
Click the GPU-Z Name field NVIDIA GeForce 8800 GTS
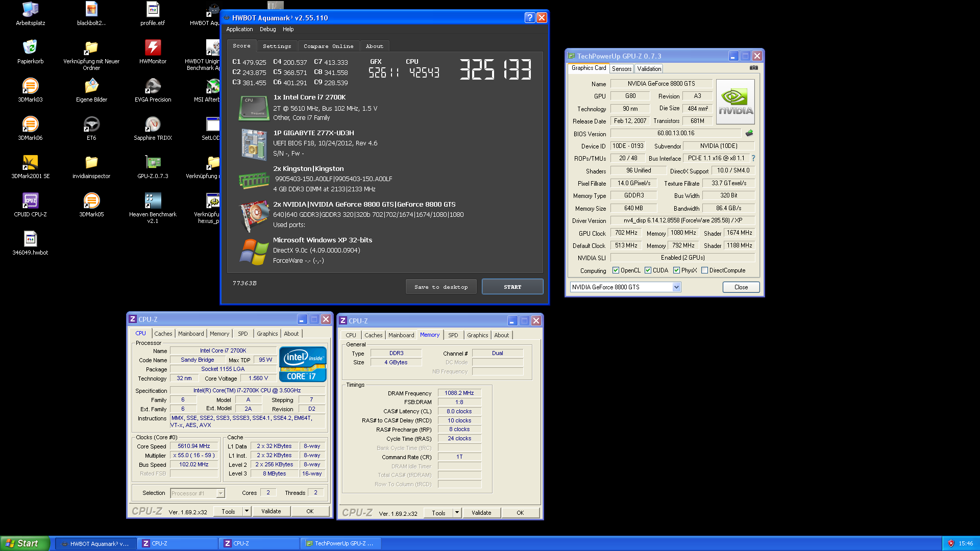point(661,84)
